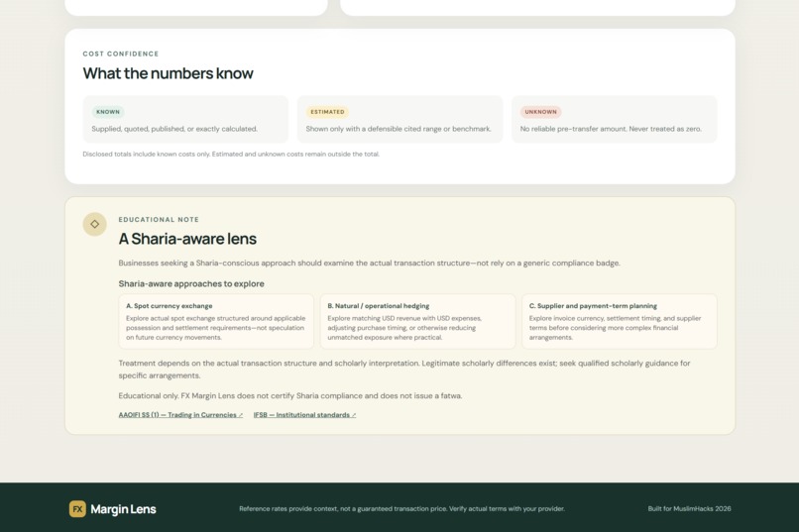Click the 'Businesses seeking a Sharia-conscious approach' sentence

[370, 264]
